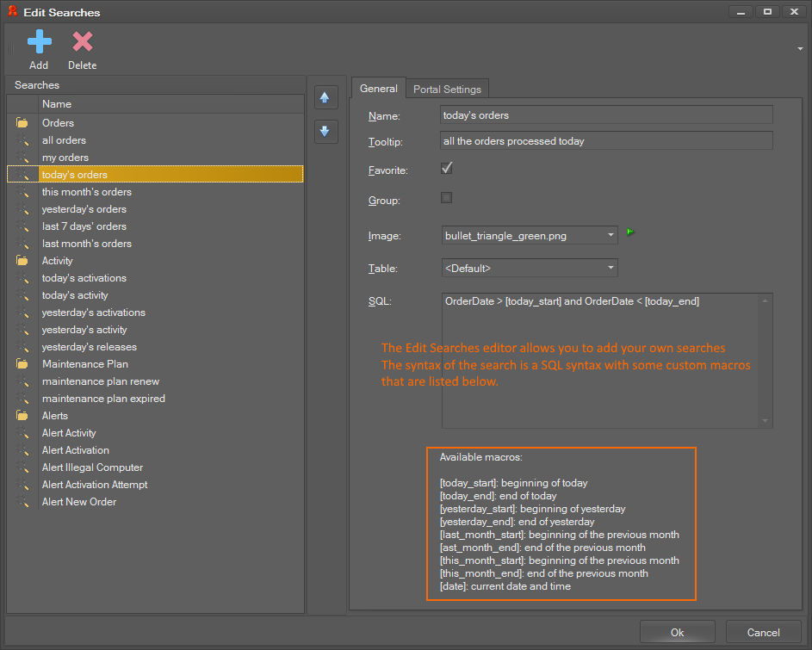
Task: Select this month's orders search
Action: [155, 192]
